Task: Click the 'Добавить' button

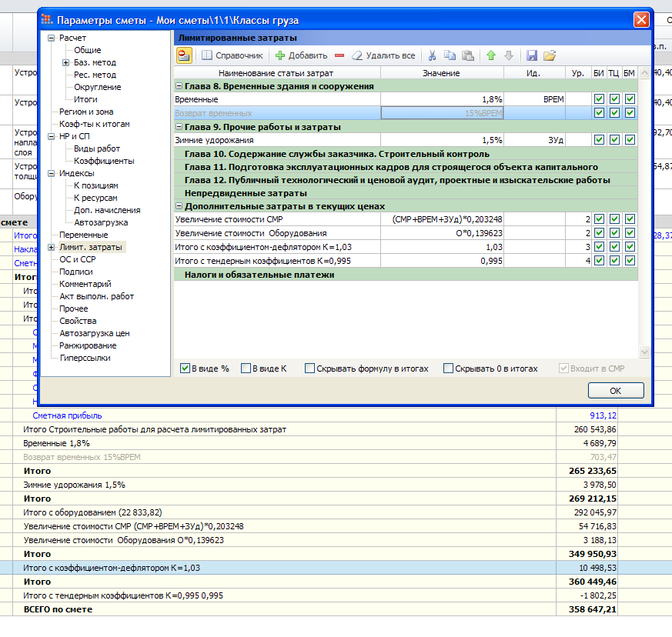Action: coord(301,55)
